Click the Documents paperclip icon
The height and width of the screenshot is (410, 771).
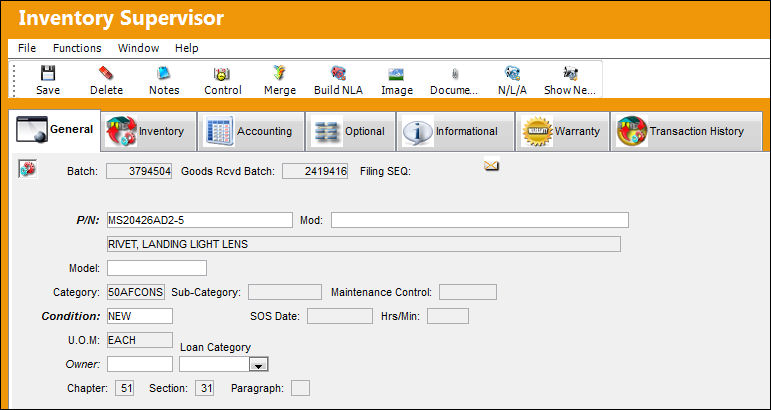tap(454, 74)
